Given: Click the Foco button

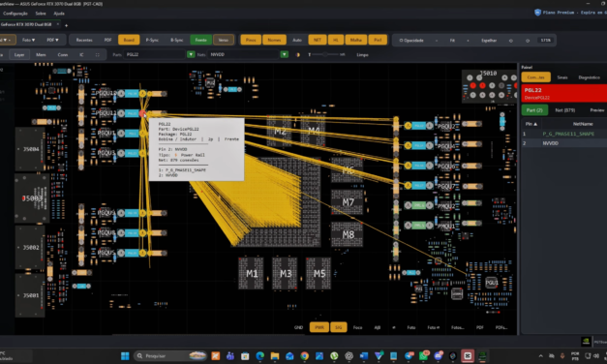Looking at the screenshot, I should 357,327.
